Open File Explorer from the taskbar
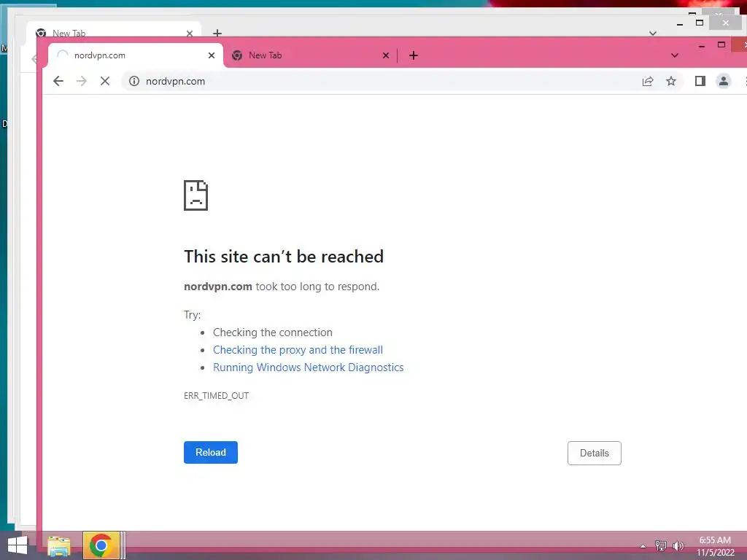This screenshot has height=560, width=747. 59,545
